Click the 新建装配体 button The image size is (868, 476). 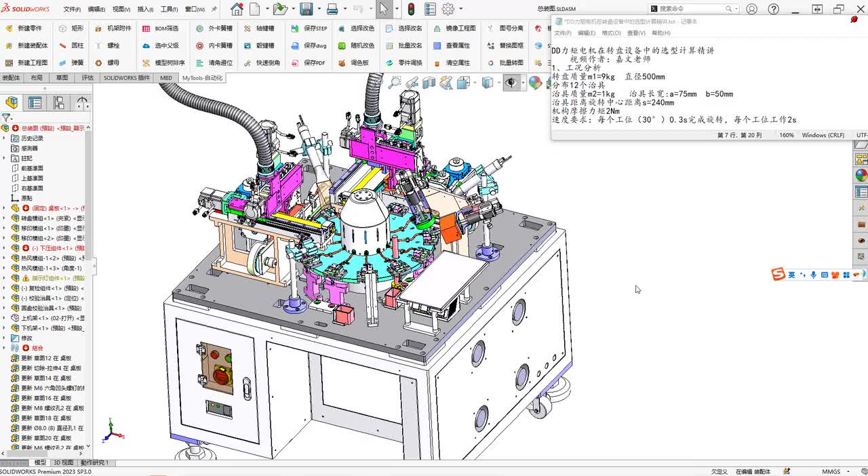pyautogui.click(x=27, y=45)
